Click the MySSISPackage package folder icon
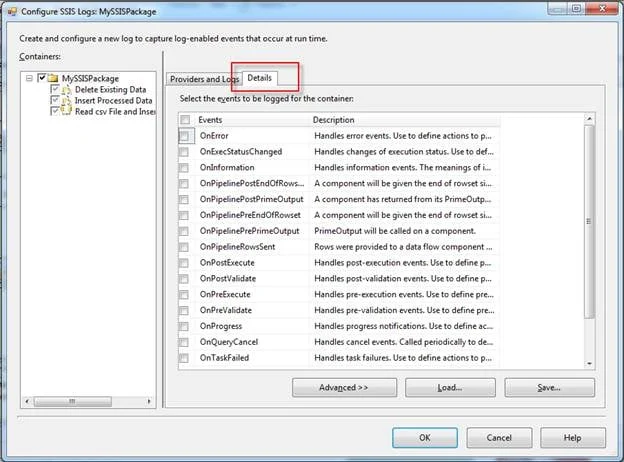This screenshot has width=624, height=462. (53, 78)
